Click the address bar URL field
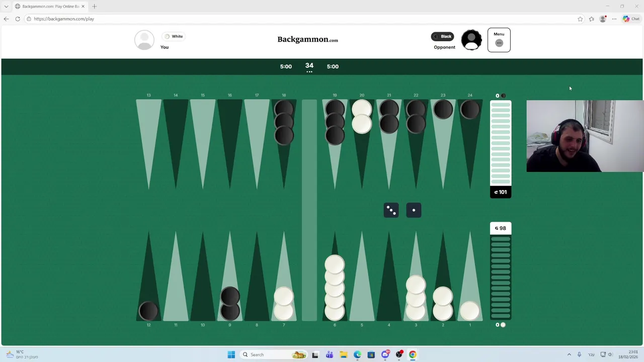This screenshot has width=644, height=362. coord(302,19)
